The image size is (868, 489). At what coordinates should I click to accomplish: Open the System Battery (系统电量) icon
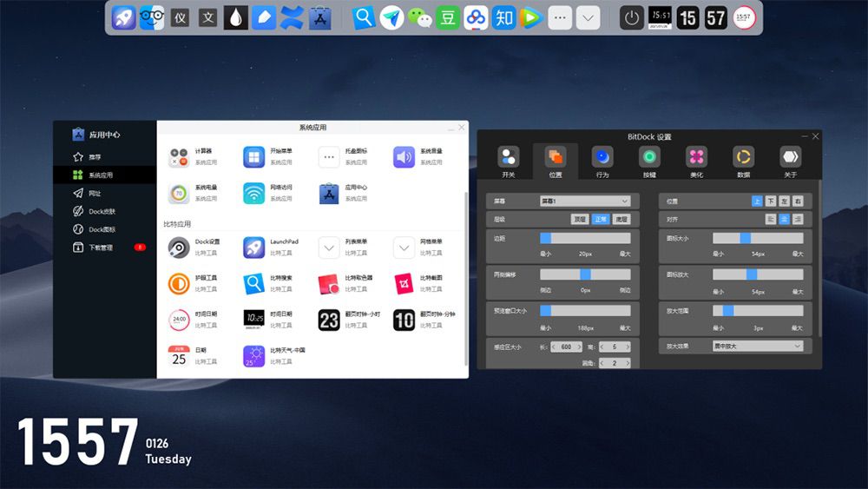179,194
